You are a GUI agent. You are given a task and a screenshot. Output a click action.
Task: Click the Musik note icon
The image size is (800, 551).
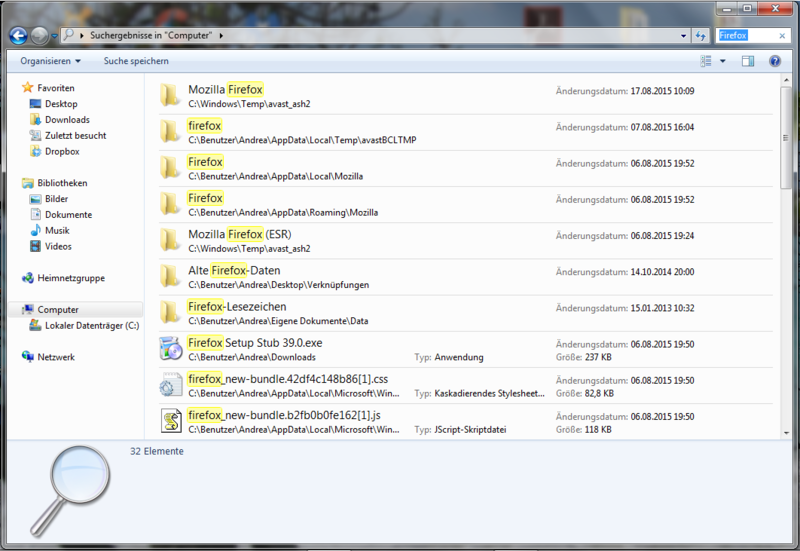(35, 230)
